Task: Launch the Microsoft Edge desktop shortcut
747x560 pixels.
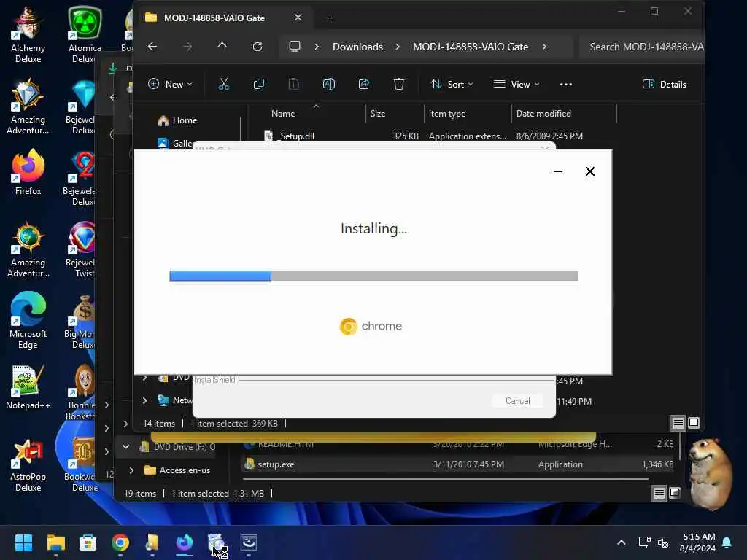Action: click(x=28, y=320)
